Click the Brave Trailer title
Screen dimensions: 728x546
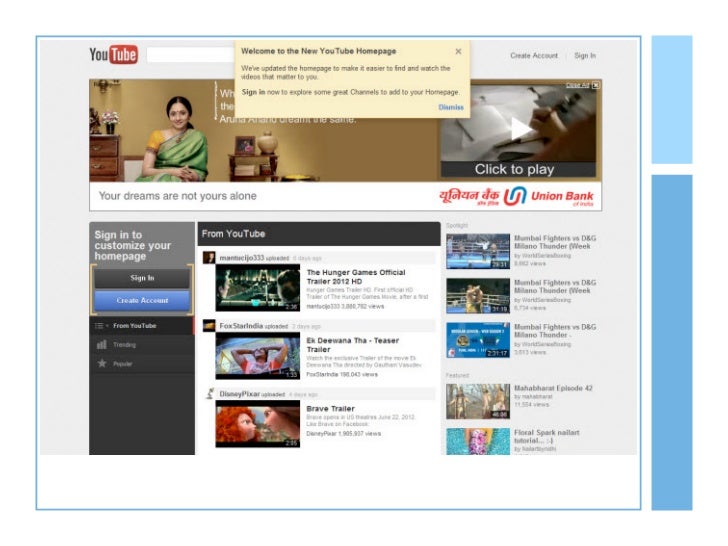pyautogui.click(x=331, y=409)
